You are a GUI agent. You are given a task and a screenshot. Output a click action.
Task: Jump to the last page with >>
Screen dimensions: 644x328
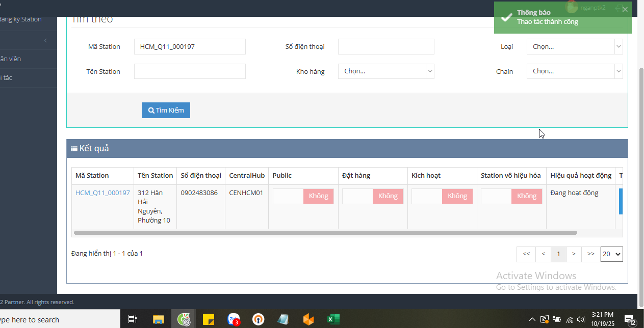[x=591, y=254]
